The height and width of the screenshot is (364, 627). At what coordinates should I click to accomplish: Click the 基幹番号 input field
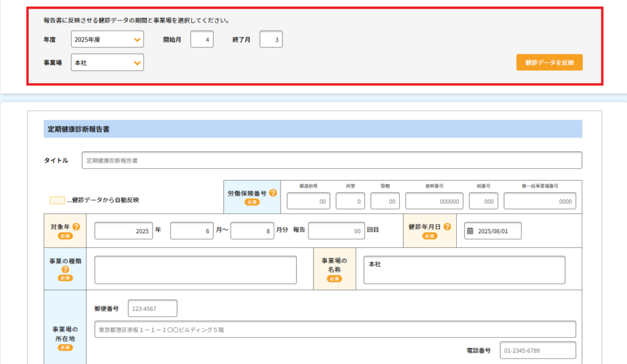click(434, 201)
